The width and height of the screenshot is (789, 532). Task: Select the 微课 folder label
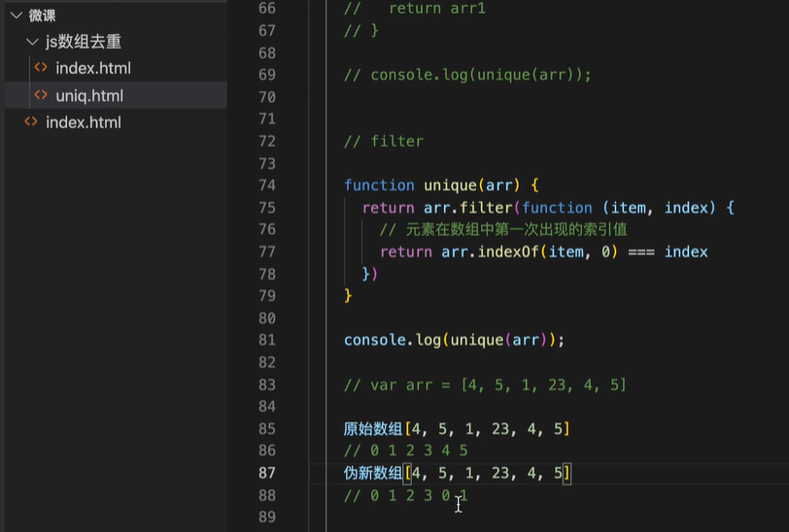click(x=42, y=16)
